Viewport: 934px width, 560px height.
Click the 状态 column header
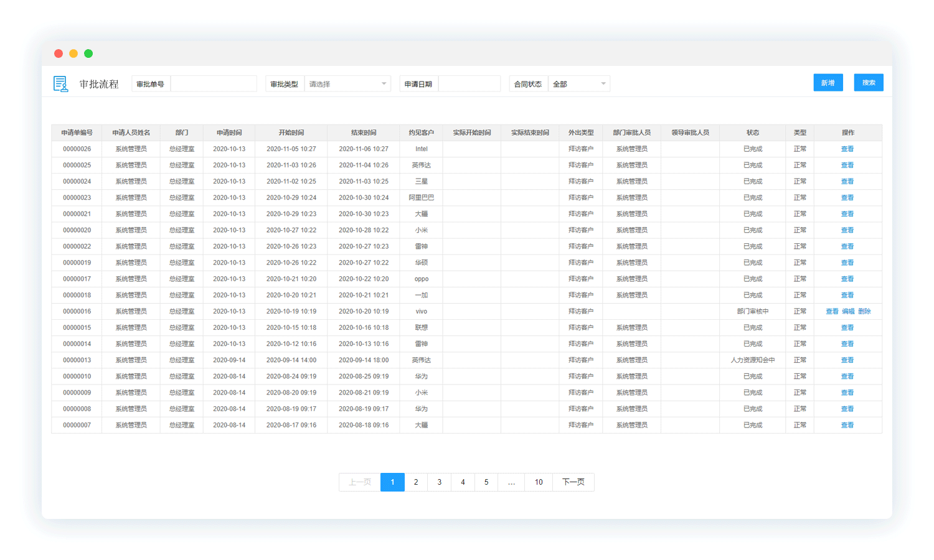click(752, 133)
